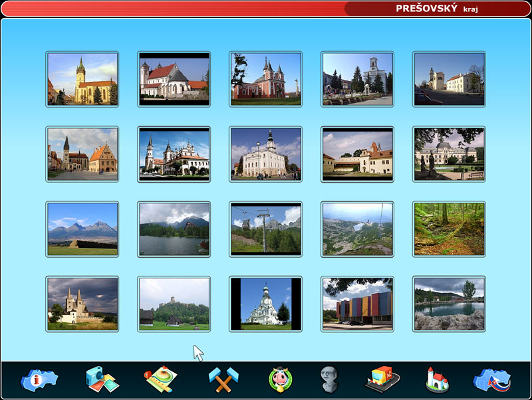Select the small church on hill icon
This screenshot has height=400, width=532.
coord(438,380)
